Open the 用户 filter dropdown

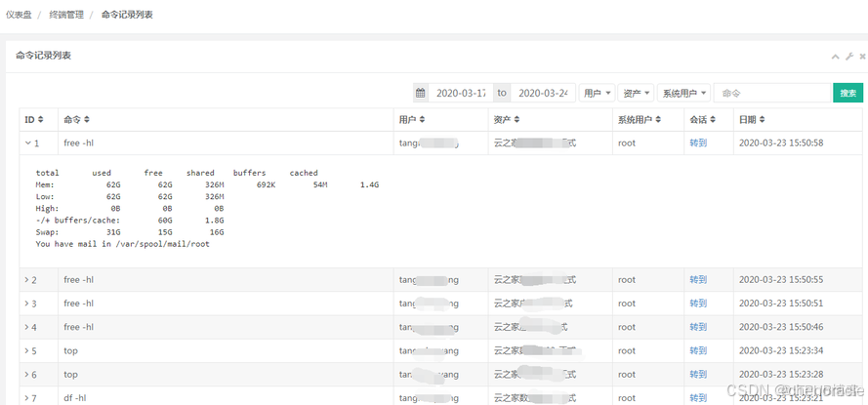(598, 93)
